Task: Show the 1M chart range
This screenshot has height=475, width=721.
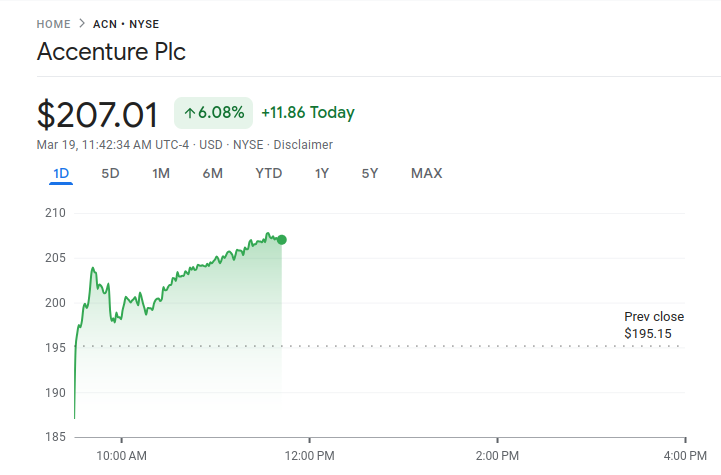Action: (161, 173)
